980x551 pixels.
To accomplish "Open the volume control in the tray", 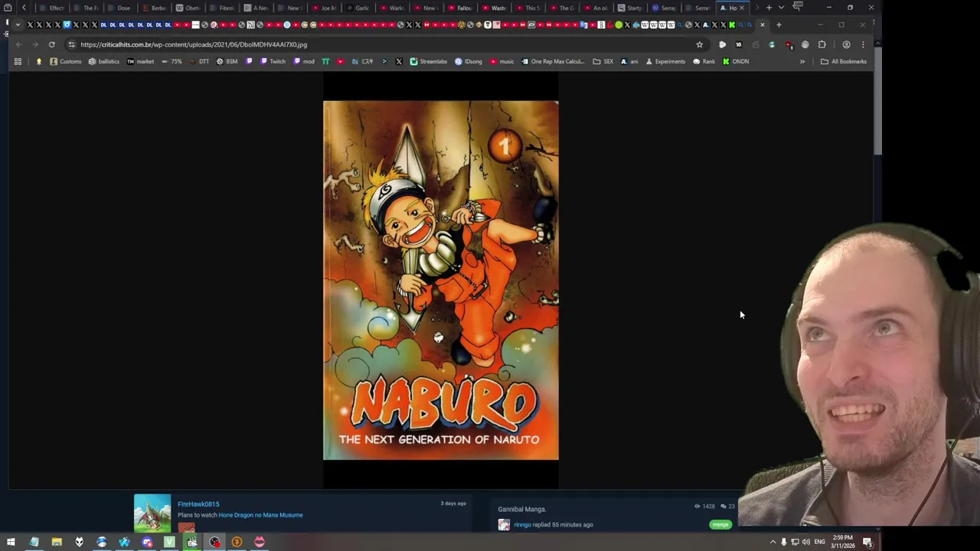I will click(806, 542).
